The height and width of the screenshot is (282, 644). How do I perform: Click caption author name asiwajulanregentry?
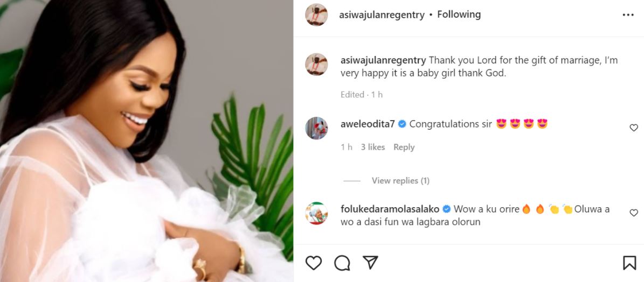click(383, 60)
